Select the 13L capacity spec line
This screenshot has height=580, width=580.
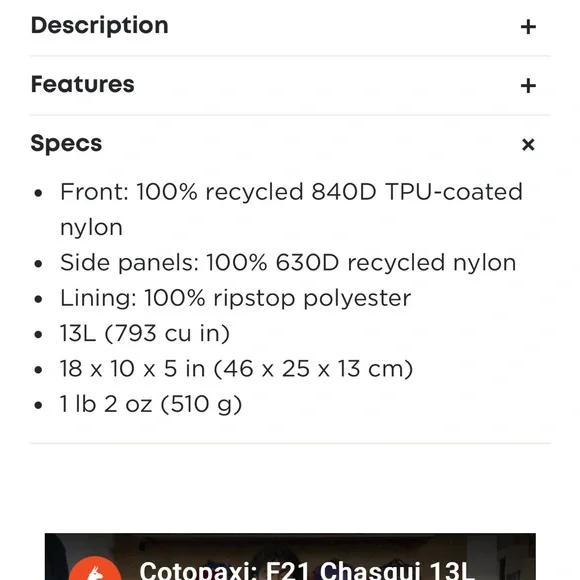click(145, 333)
